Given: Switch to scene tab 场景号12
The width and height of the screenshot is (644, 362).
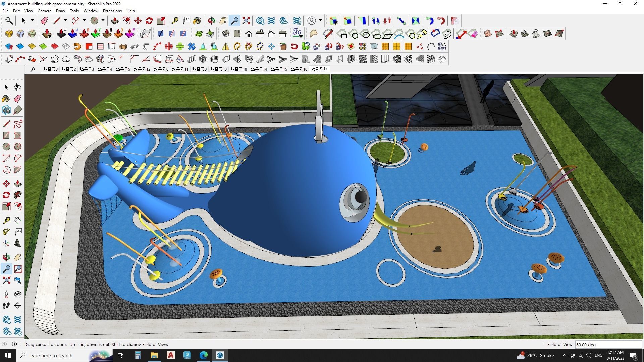Looking at the screenshot, I should (142, 69).
